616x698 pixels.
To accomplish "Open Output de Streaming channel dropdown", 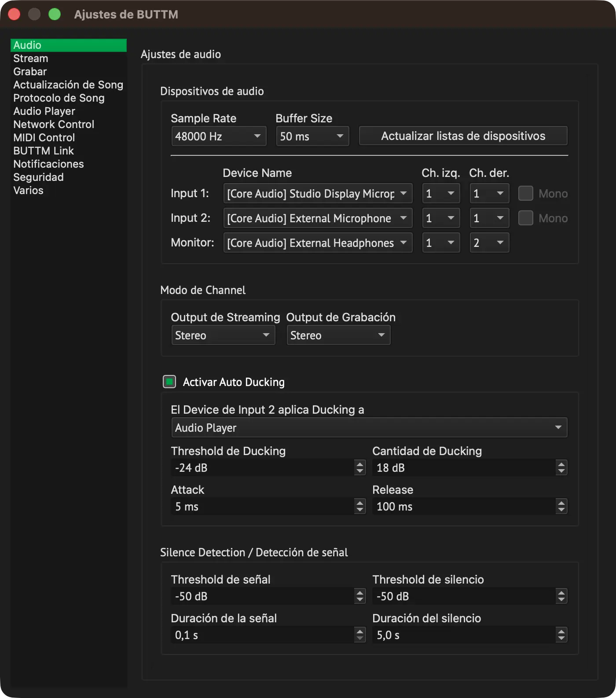I will click(x=223, y=335).
